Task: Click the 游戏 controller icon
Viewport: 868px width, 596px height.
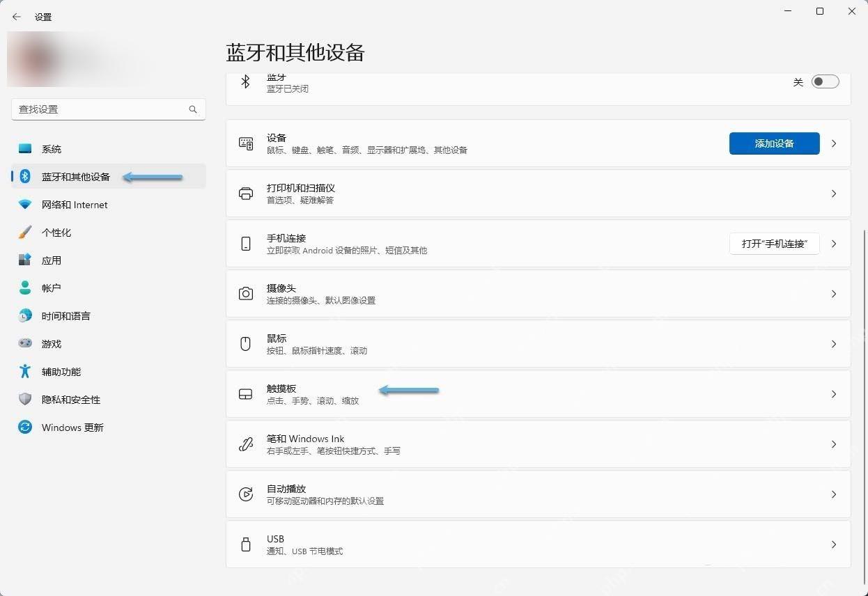Action: [x=25, y=344]
